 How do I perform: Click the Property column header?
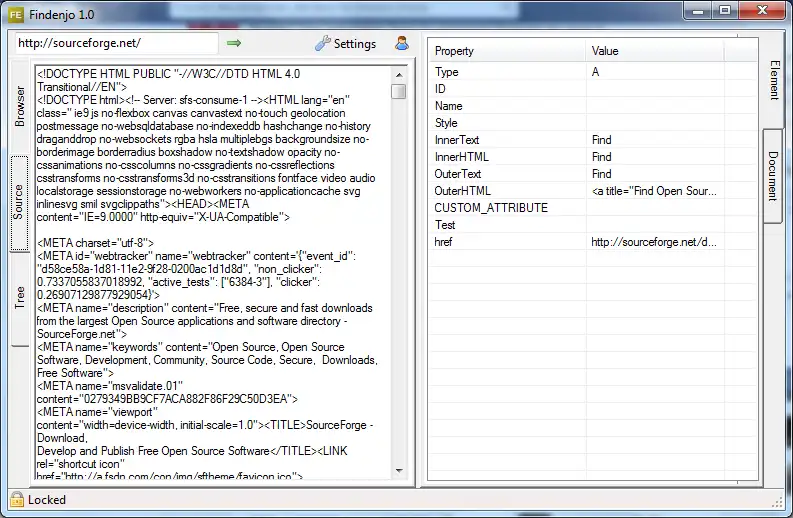tap(507, 51)
